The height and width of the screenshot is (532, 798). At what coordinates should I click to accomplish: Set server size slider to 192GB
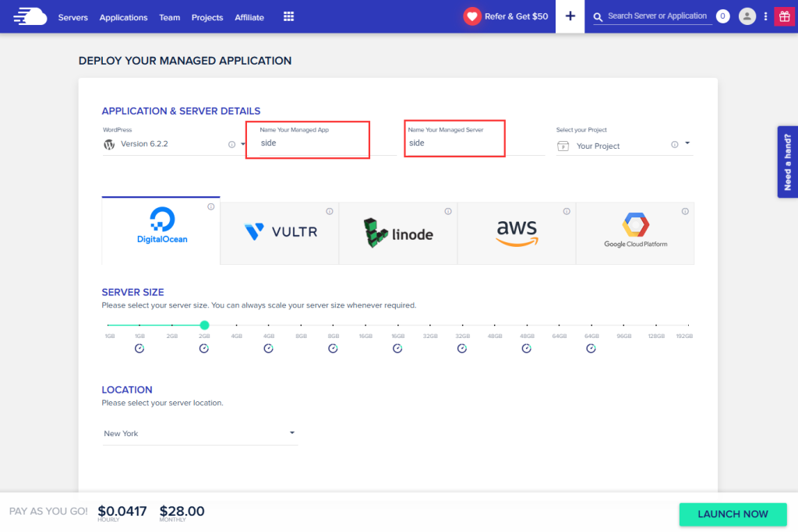(688, 325)
